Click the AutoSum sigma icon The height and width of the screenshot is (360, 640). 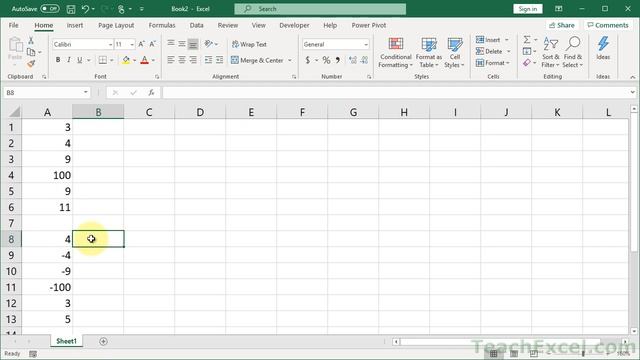527,40
